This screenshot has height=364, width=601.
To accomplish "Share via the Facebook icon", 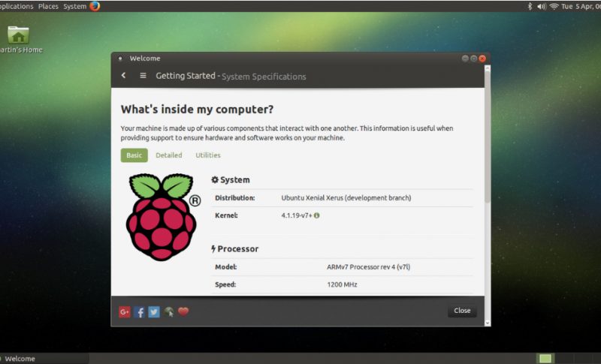I will point(139,312).
